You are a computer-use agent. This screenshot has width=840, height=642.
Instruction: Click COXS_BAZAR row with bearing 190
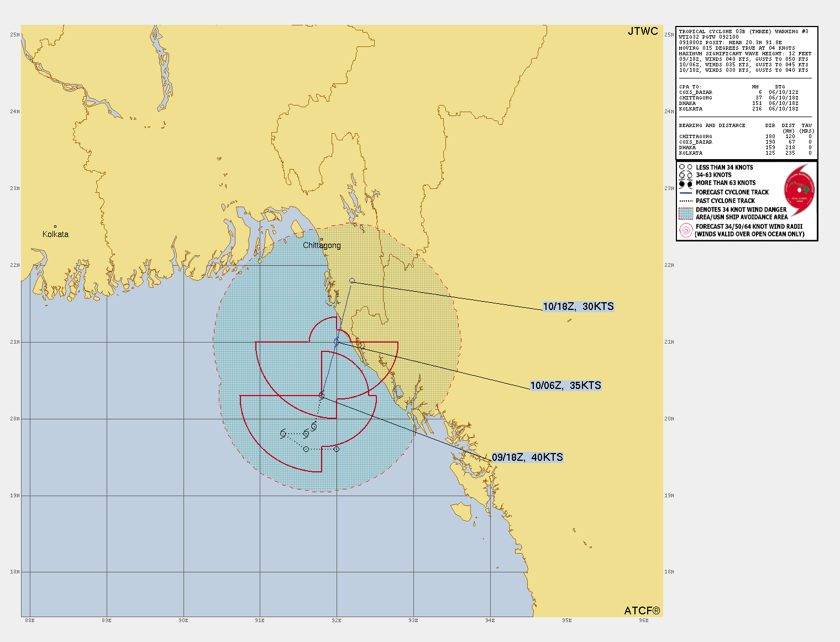click(745, 142)
